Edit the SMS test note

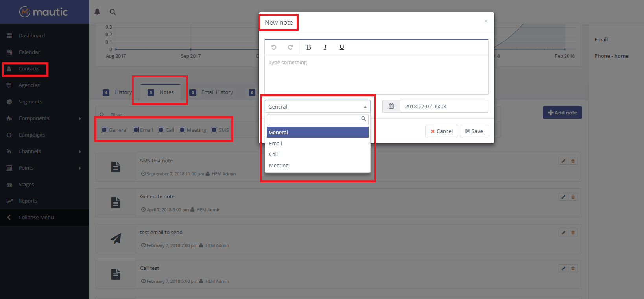click(563, 161)
